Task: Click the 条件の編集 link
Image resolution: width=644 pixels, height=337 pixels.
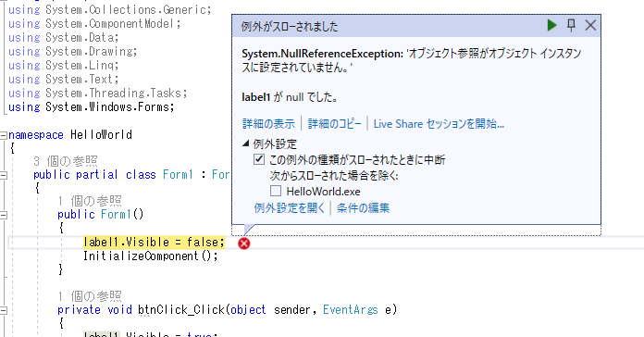Action: point(363,208)
